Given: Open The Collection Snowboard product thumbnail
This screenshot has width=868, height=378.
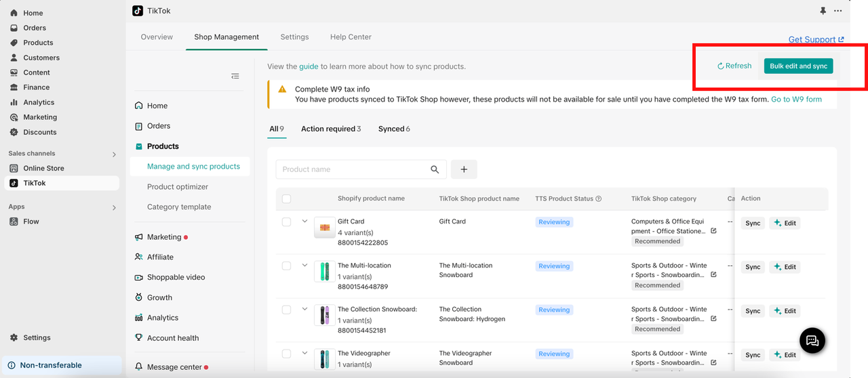Looking at the screenshot, I should tap(325, 316).
